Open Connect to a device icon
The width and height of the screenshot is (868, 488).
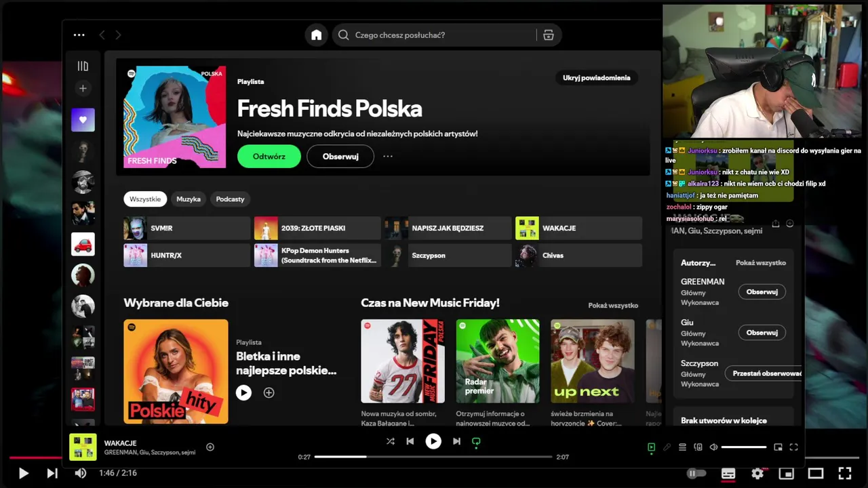click(x=698, y=447)
